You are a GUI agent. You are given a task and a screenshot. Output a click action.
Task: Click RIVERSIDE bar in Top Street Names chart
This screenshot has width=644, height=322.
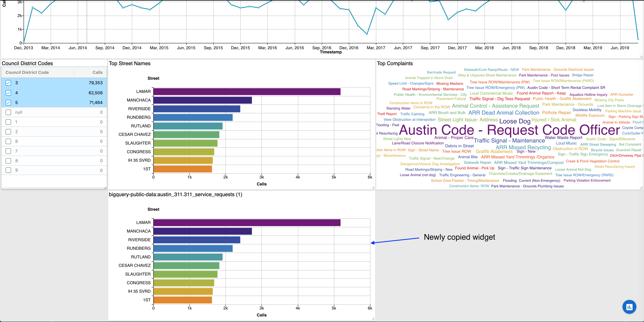[x=197, y=109]
